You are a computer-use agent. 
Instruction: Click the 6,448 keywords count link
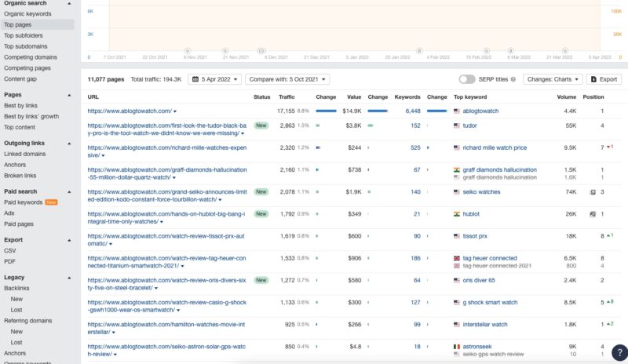(x=413, y=111)
